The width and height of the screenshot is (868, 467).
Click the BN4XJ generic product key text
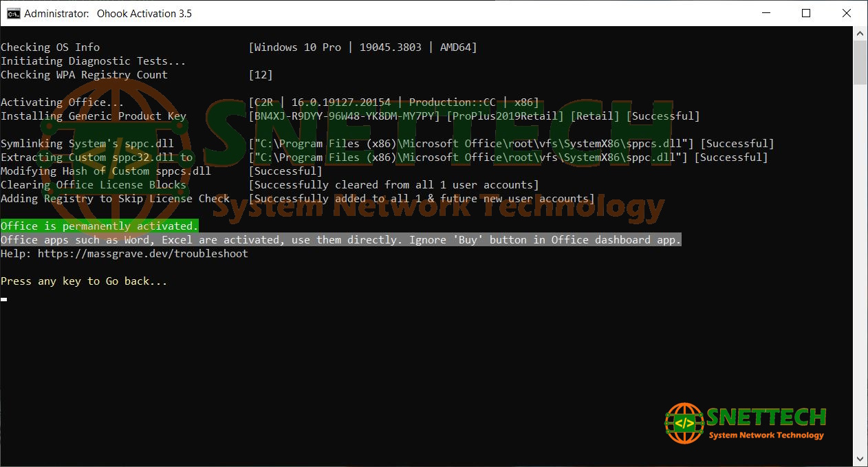pyautogui.click(x=344, y=116)
